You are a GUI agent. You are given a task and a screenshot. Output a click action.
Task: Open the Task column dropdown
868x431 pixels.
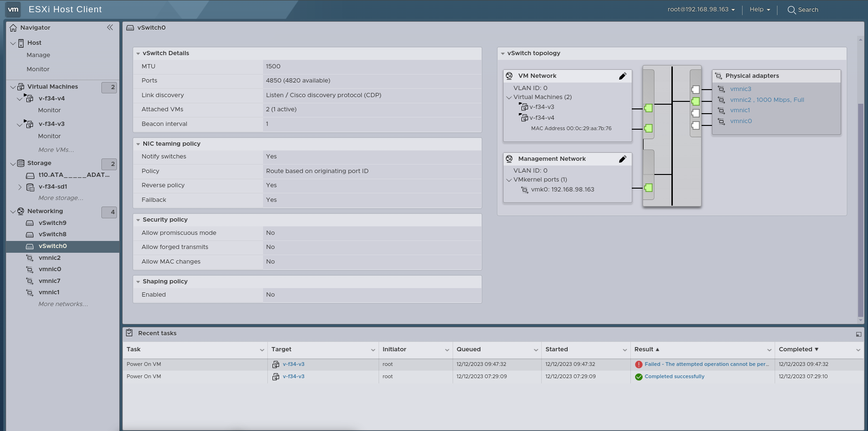click(x=262, y=350)
